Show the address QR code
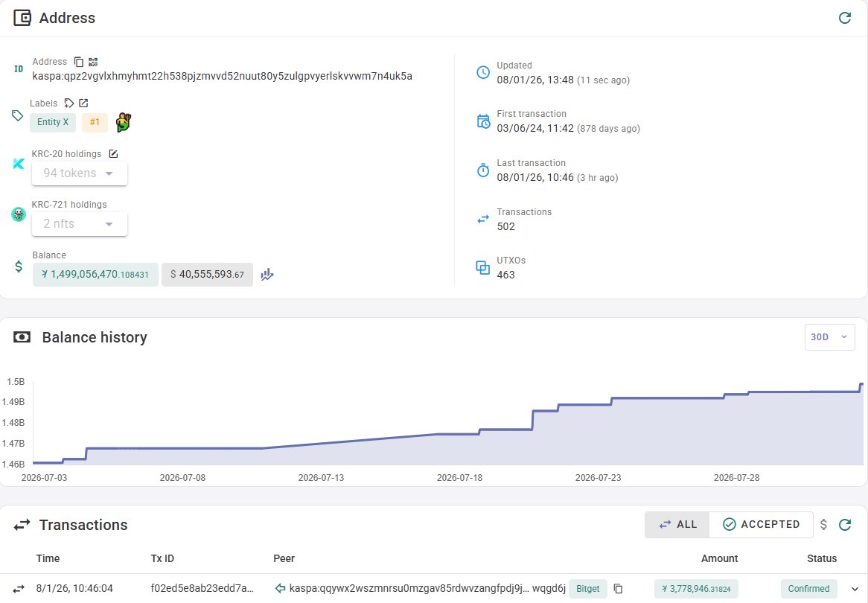 tap(93, 62)
